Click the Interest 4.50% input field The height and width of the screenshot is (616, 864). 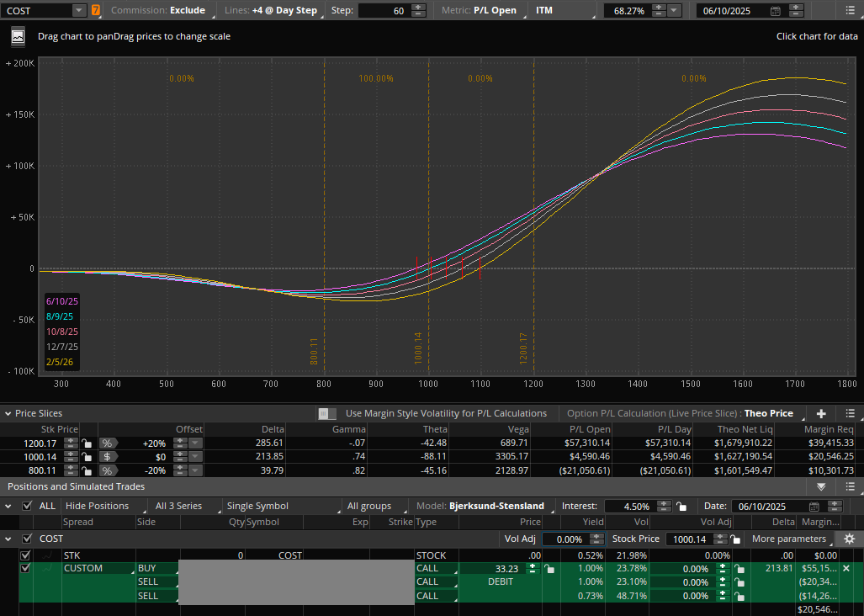(630, 507)
